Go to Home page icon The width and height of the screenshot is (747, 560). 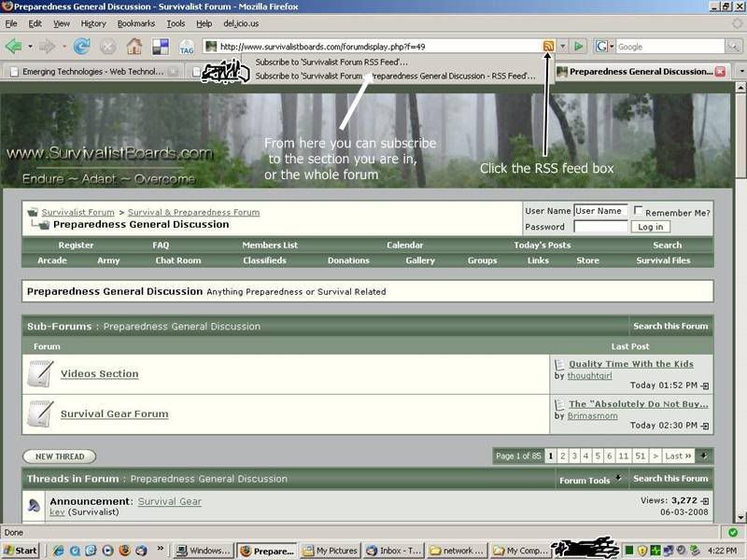(134, 46)
